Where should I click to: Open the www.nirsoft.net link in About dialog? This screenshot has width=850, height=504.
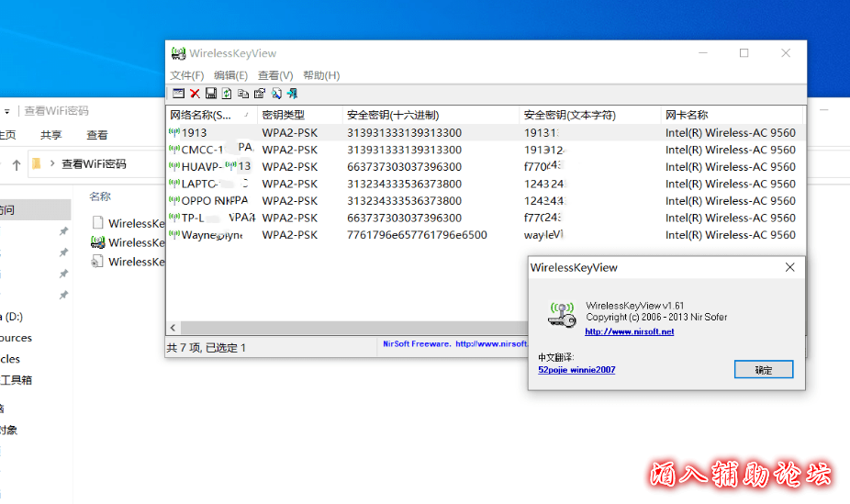pos(629,331)
